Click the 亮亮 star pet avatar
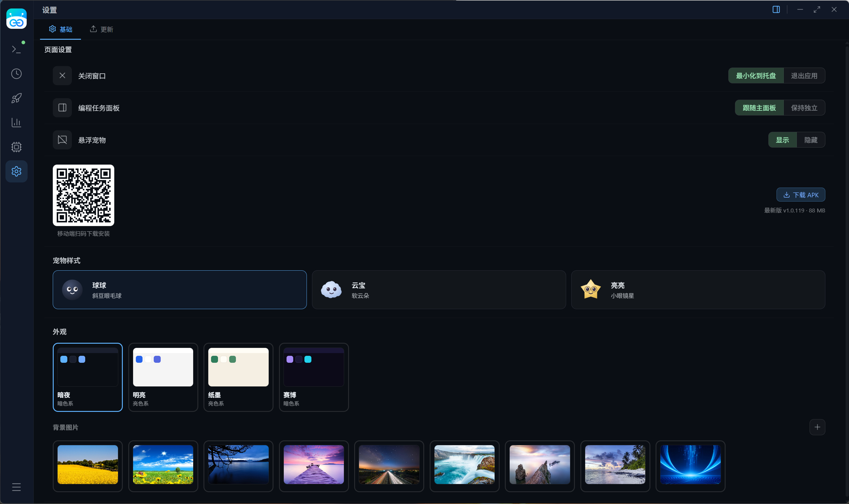 (590, 289)
